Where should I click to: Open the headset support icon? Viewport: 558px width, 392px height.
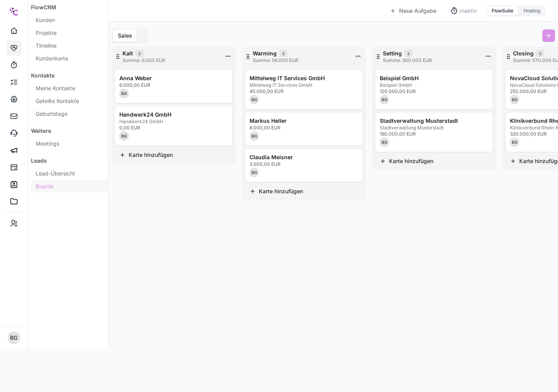click(x=14, y=133)
